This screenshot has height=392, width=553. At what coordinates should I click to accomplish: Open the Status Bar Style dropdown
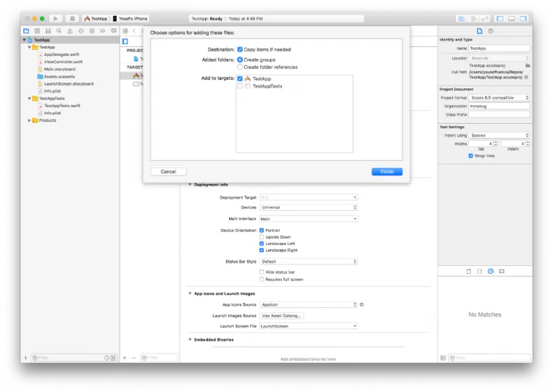(309, 262)
